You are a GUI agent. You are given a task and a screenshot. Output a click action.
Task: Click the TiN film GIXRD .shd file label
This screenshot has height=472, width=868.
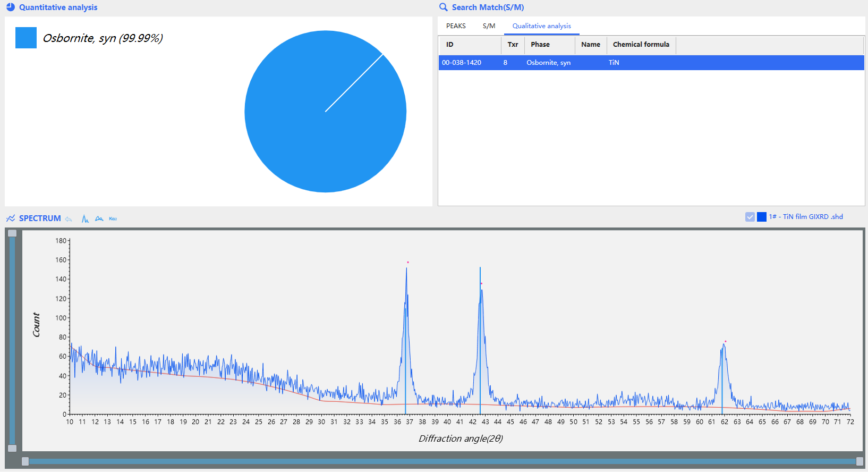pos(806,217)
